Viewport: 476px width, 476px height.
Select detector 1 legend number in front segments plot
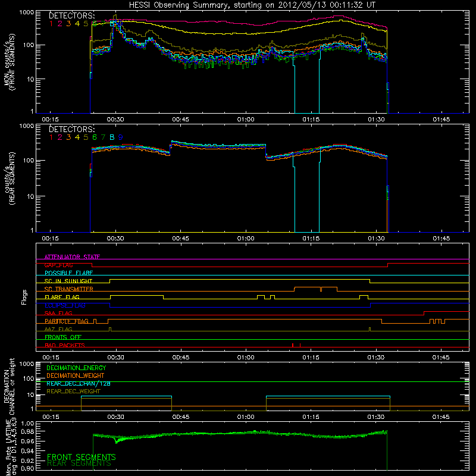pyautogui.click(x=51, y=24)
